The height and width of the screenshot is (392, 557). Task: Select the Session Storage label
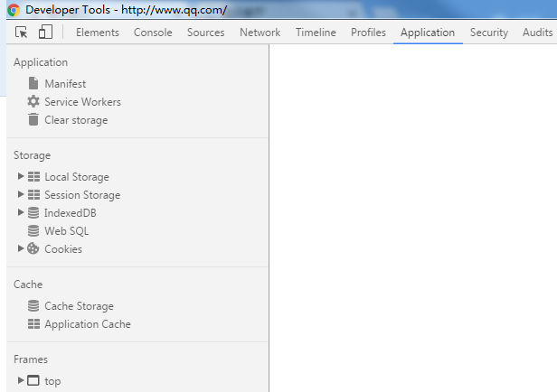coord(82,195)
